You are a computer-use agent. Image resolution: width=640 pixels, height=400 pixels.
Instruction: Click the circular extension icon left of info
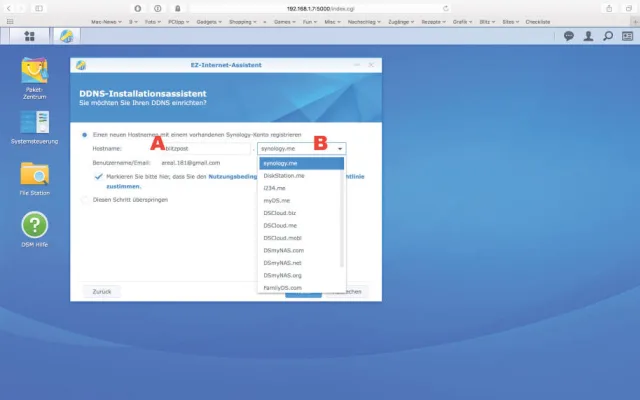tap(138, 8)
